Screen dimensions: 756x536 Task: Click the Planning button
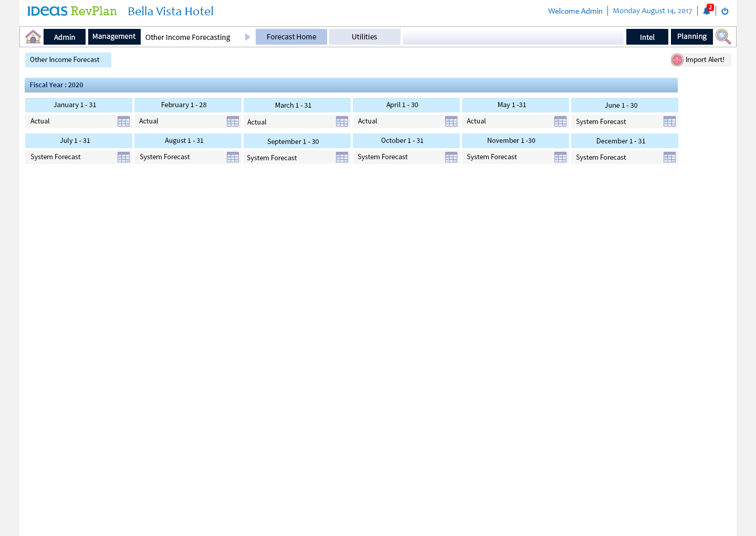click(691, 37)
